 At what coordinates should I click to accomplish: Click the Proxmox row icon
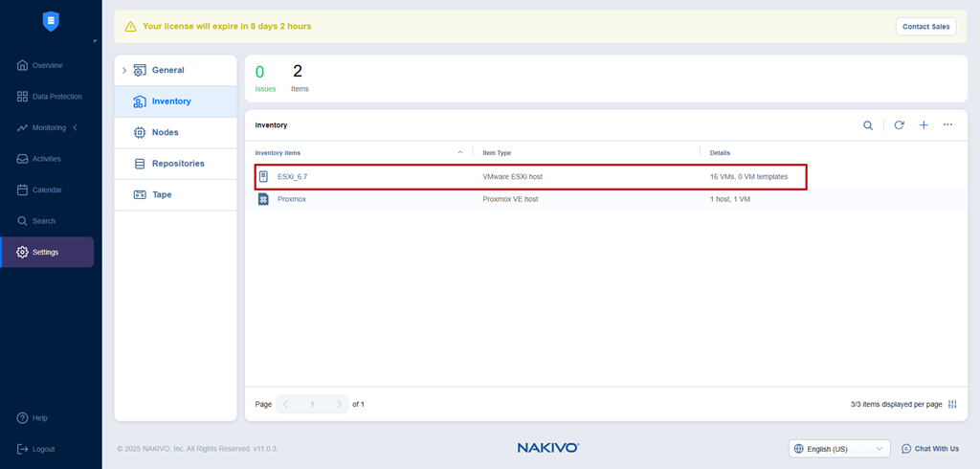pos(264,199)
